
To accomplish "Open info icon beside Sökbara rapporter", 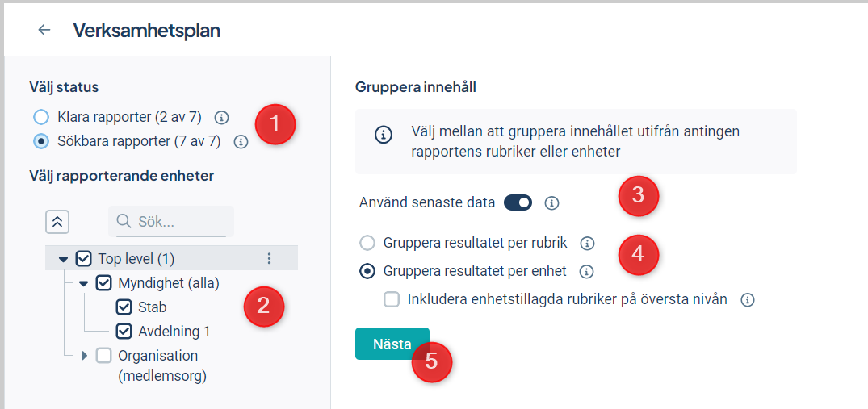I will coord(241,142).
